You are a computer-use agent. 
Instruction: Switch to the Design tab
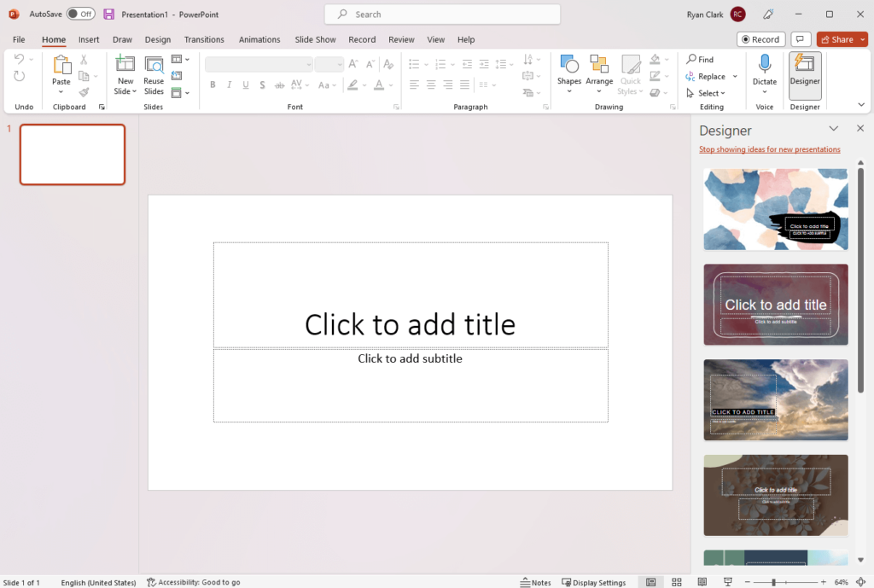[x=158, y=39]
